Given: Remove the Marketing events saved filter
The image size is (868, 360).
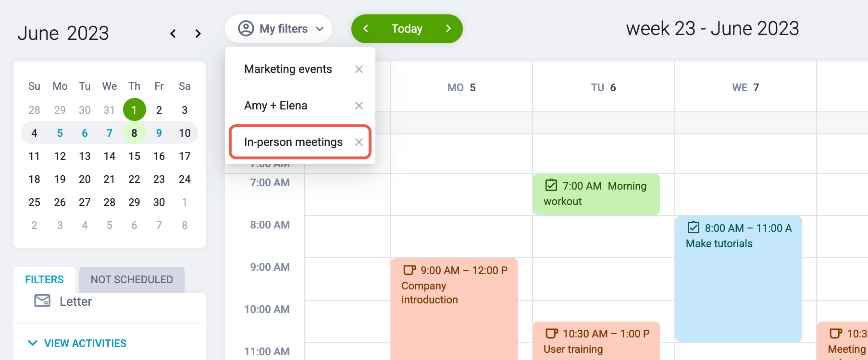Looking at the screenshot, I should tap(359, 69).
